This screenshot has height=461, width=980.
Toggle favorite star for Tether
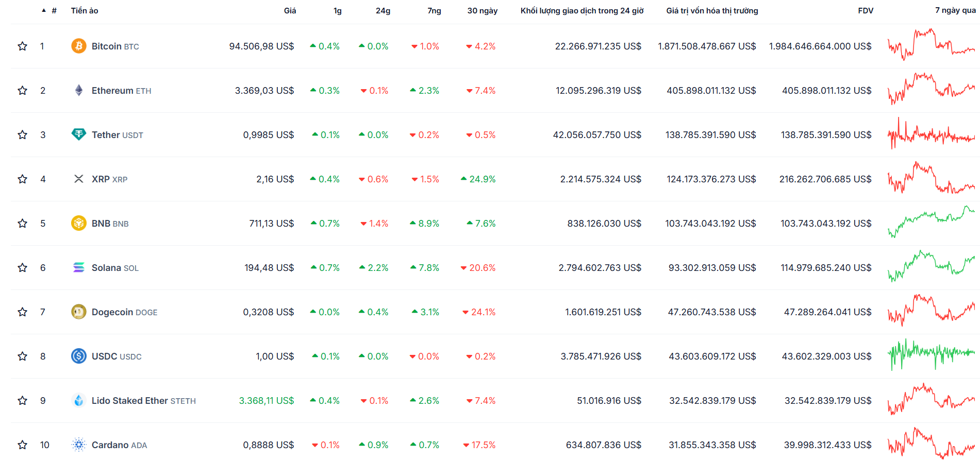click(22, 135)
